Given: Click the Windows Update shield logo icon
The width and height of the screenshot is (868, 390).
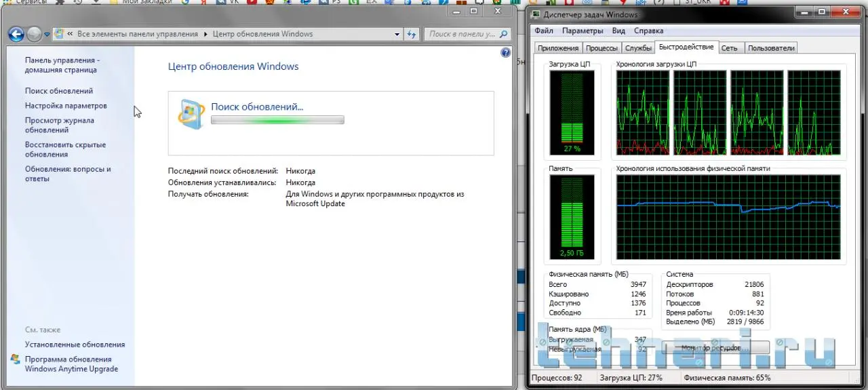Looking at the screenshot, I should point(191,113).
